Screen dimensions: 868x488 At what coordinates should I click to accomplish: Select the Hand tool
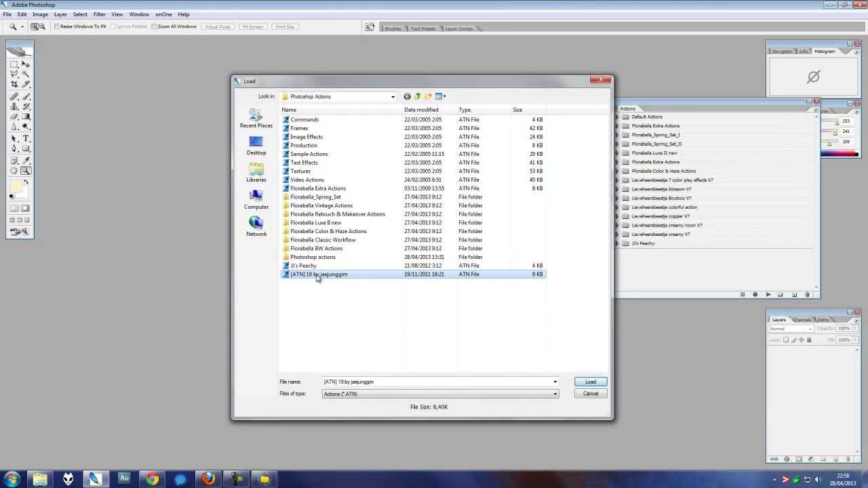14,171
